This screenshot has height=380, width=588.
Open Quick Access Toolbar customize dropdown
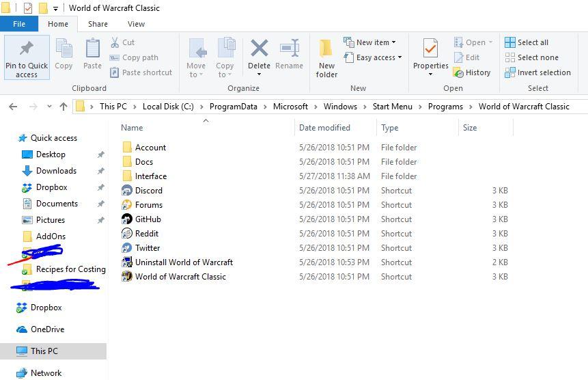coord(55,9)
